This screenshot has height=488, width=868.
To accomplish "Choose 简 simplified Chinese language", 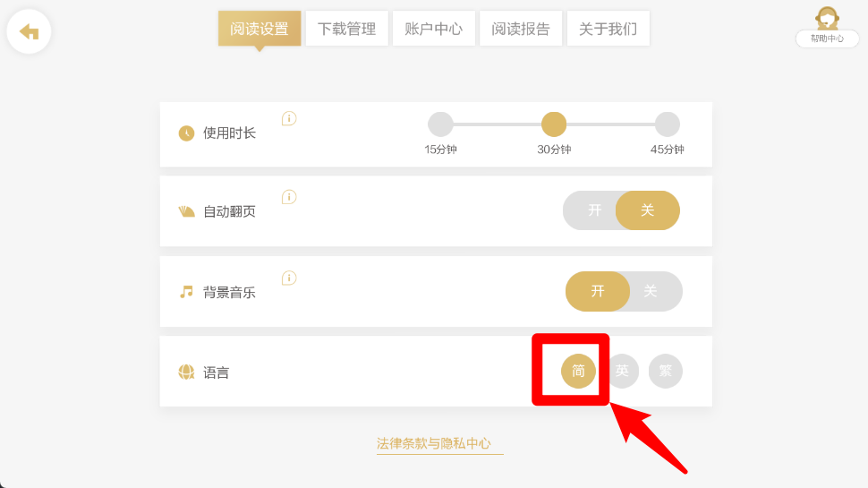I will pos(578,371).
